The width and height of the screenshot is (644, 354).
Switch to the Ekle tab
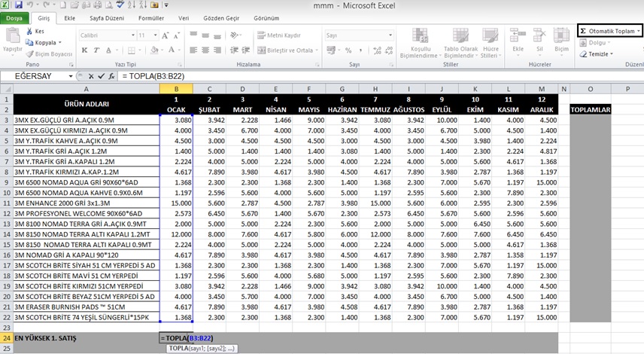(69, 18)
